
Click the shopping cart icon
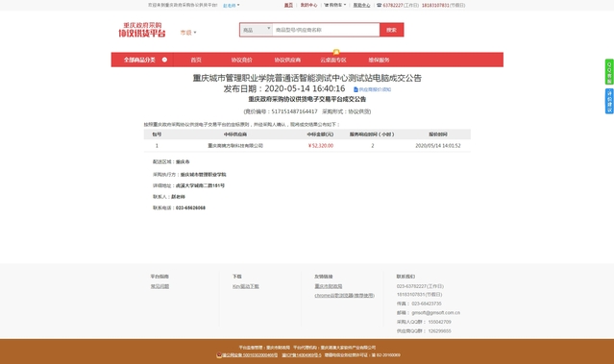326,5
